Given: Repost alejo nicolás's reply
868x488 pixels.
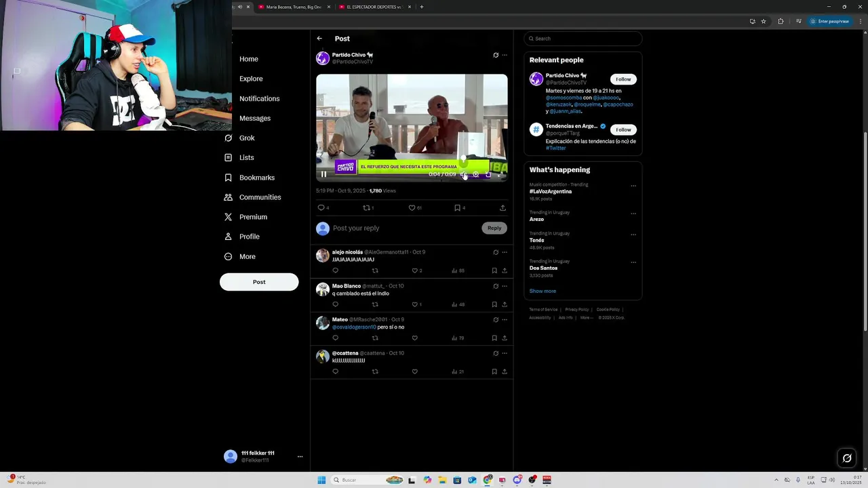Looking at the screenshot, I should (375, 270).
